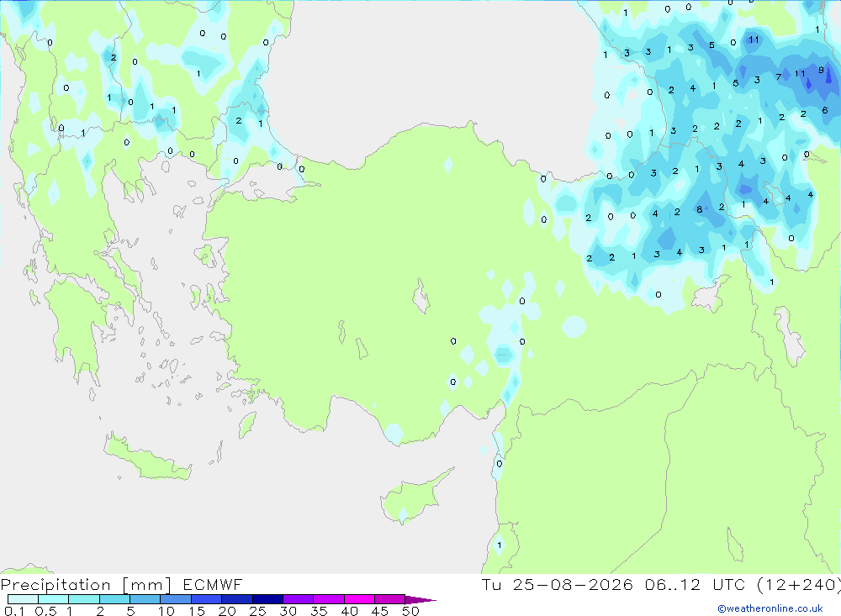Select the 2–5 mm legend color box
This screenshot has height=616, width=841.
(114, 599)
